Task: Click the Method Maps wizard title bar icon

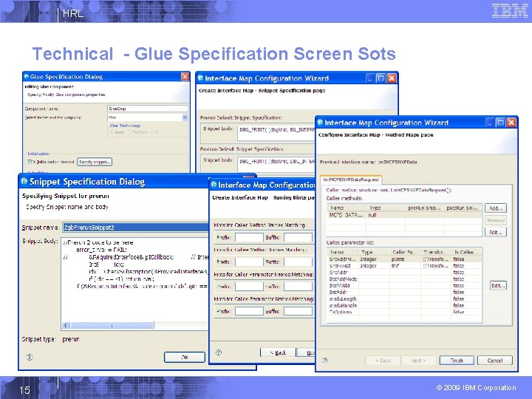Action: pyautogui.click(x=320, y=123)
